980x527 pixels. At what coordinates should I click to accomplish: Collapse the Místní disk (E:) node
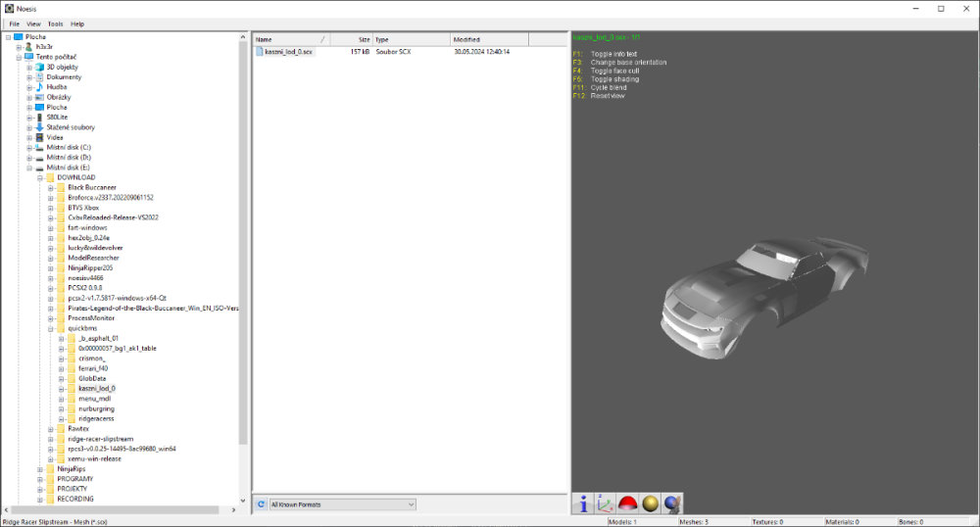29,168
